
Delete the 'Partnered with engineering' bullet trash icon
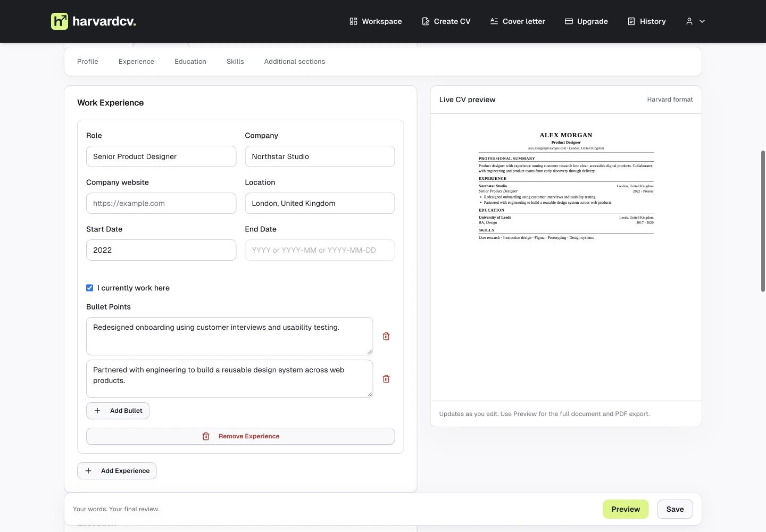click(x=386, y=379)
